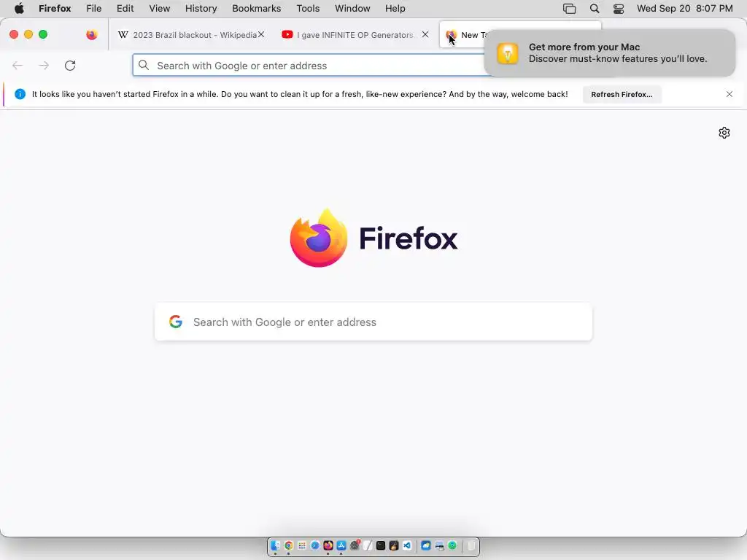
Task: Open Launchpad from the Dock
Action: click(301, 545)
